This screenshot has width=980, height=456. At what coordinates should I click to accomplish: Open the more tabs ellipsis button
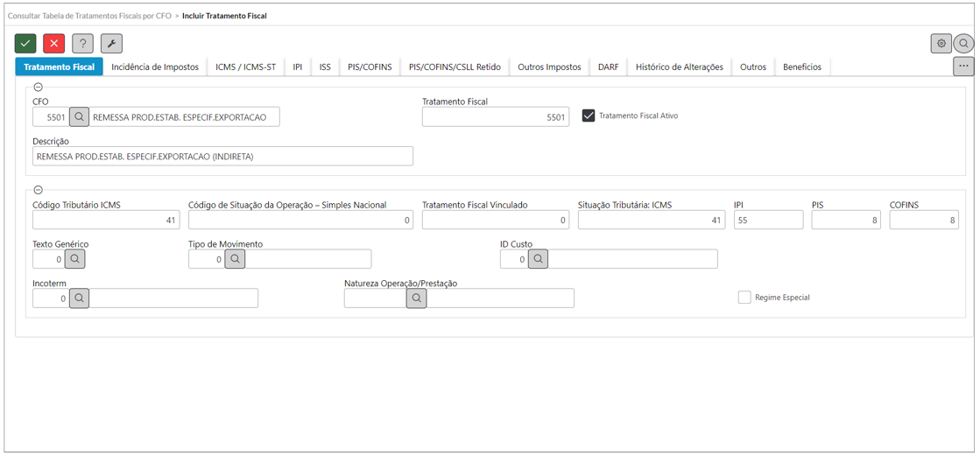click(963, 66)
